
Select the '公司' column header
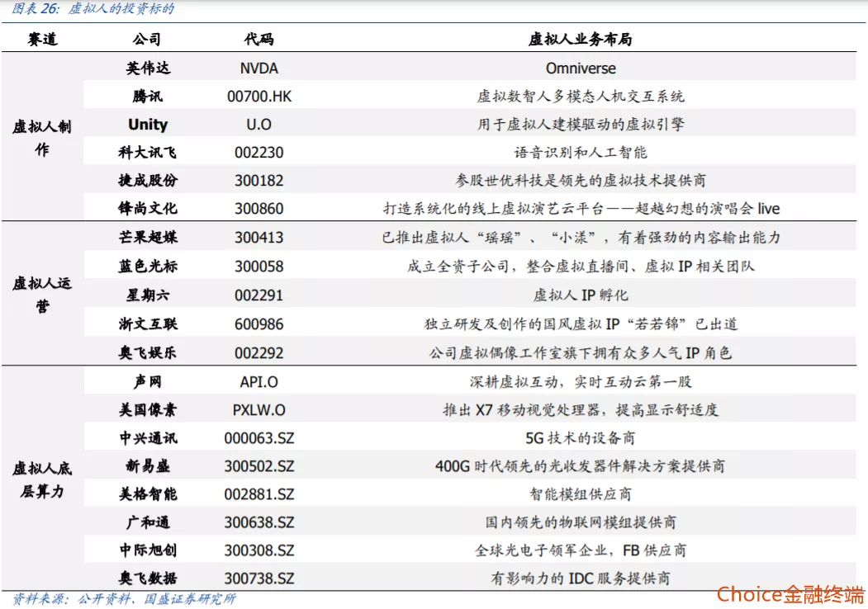click(147, 40)
